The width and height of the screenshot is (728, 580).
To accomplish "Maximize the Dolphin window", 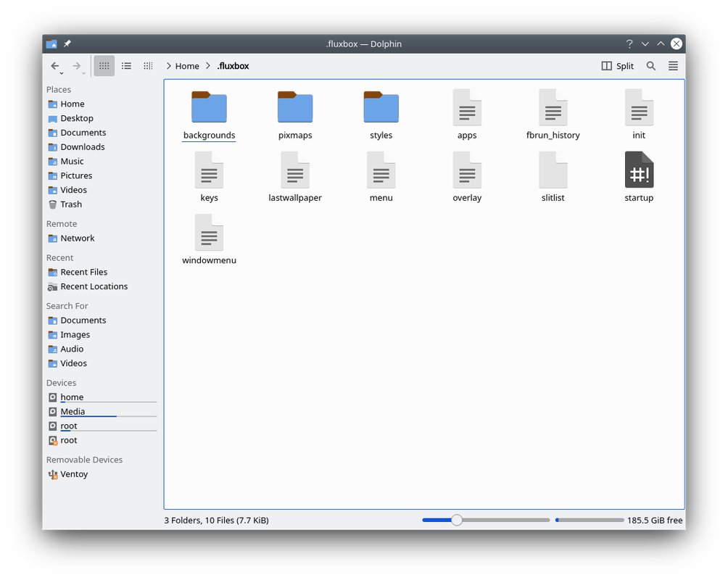I will 661,43.
